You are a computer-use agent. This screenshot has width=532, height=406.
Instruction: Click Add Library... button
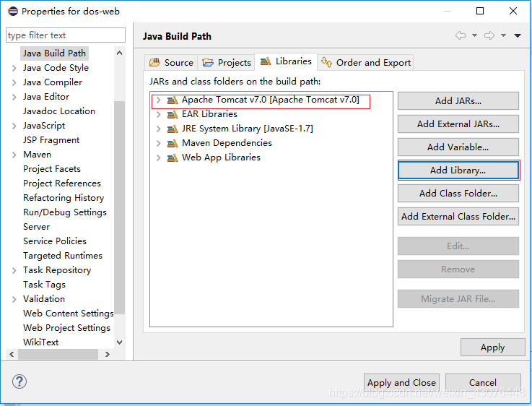(458, 170)
